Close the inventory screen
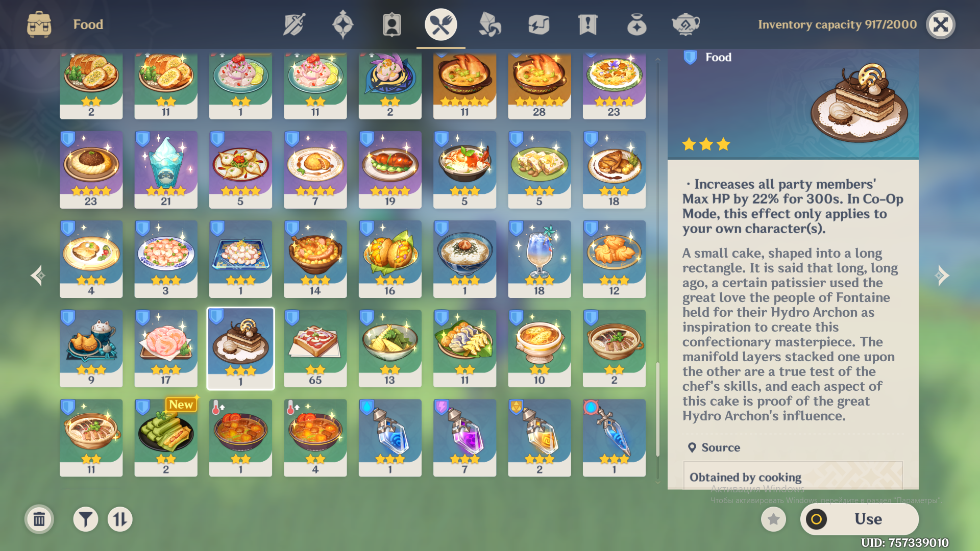The image size is (980, 551). [941, 24]
